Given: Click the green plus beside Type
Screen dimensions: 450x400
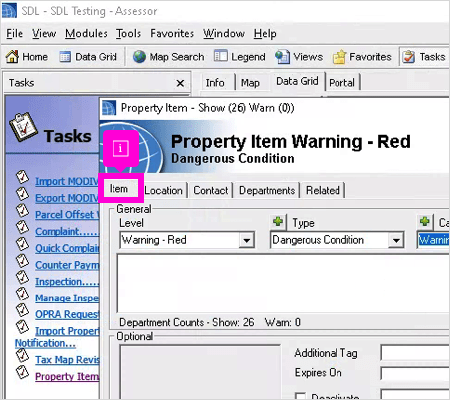Looking at the screenshot, I should 278,221.
